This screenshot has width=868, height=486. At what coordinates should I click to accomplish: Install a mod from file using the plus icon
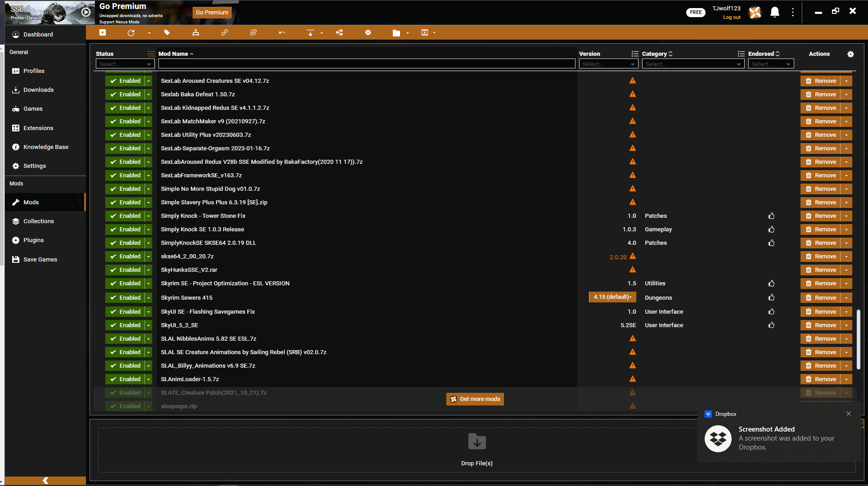click(103, 32)
